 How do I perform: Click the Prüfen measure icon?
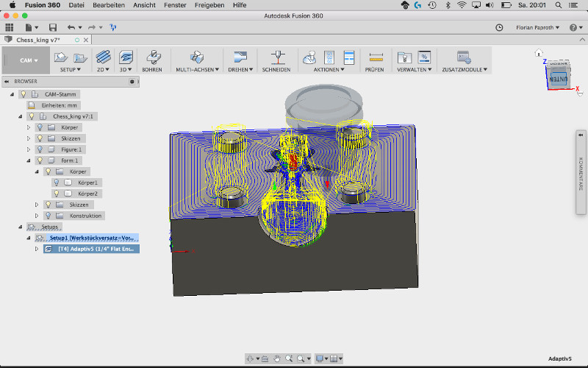(x=376, y=57)
